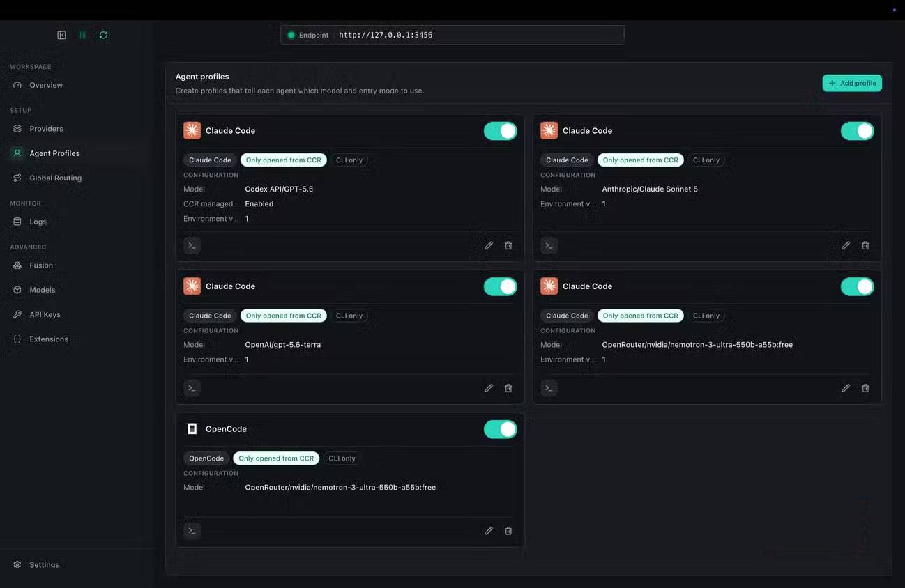
Task: Select Agent Profiles in the sidebar
Action: 54,153
